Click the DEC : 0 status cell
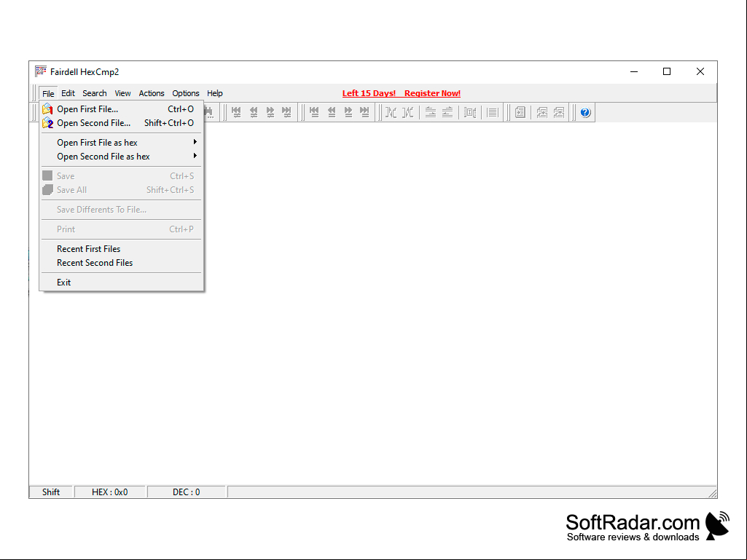 187,492
